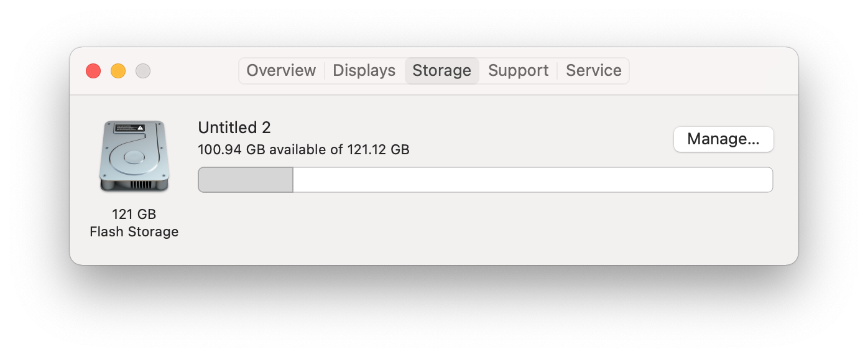Image resolution: width=868 pixels, height=357 pixels.
Task: Click the warning label sticker on drive icon
Action: pos(130,127)
